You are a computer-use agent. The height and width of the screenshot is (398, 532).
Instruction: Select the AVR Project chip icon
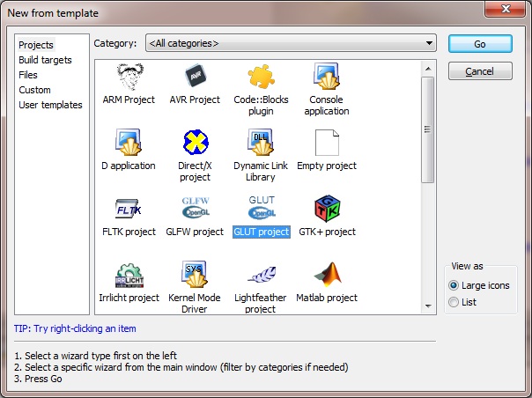coord(196,76)
